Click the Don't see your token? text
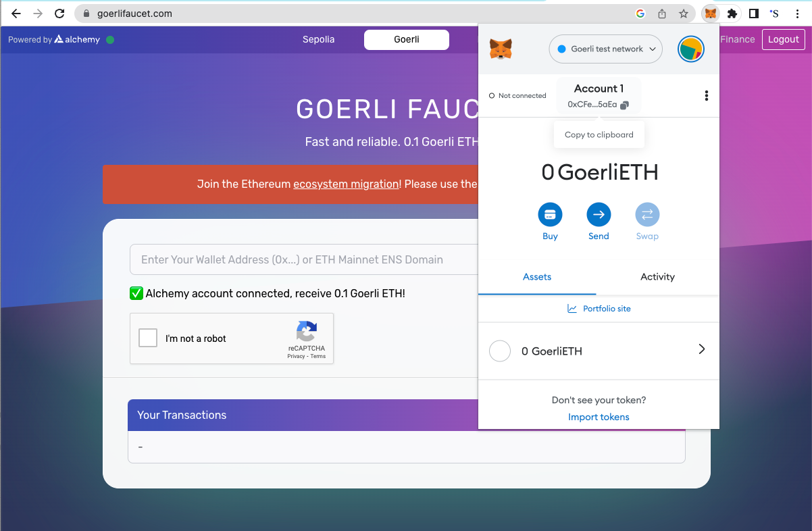 click(x=599, y=400)
